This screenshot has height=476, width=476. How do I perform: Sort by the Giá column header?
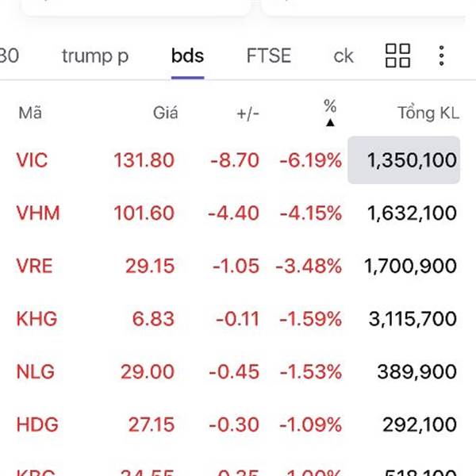coord(165,113)
